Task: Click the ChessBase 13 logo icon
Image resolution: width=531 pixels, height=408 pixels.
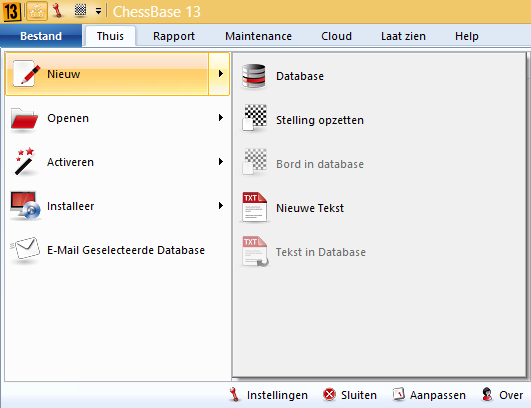Action: pyautogui.click(x=11, y=12)
